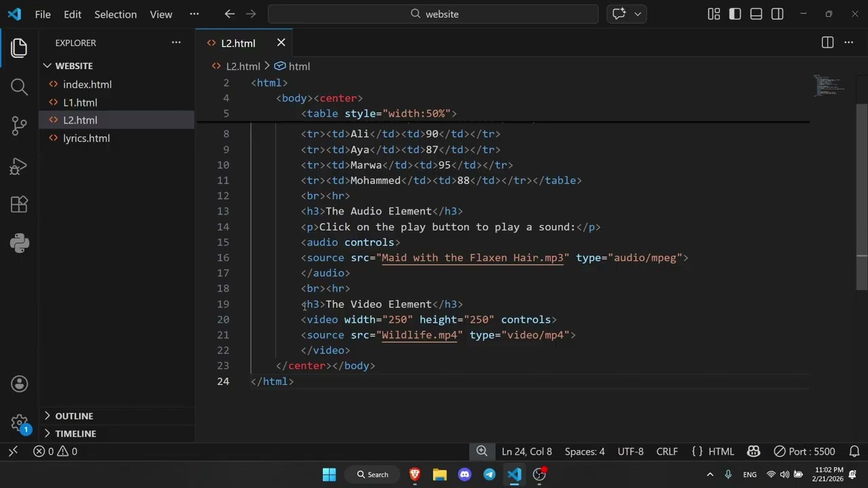Open the Customize Layout control
The image size is (868, 488).
point(713,14)
